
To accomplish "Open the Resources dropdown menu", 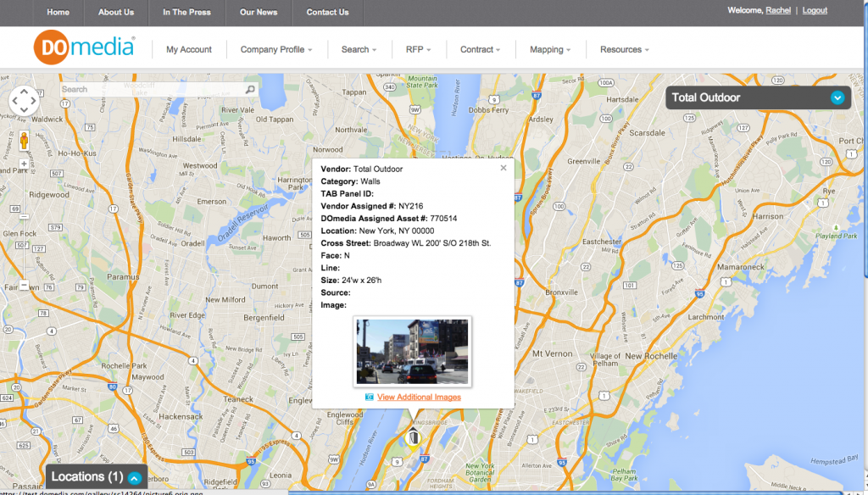I will tap(625, 49).
